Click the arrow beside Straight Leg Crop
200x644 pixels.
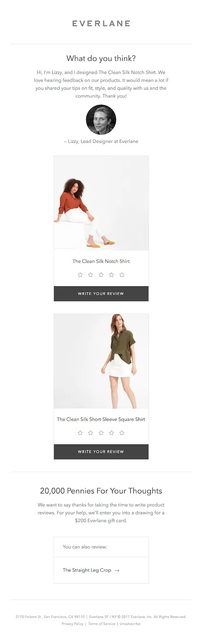[117, 570]
